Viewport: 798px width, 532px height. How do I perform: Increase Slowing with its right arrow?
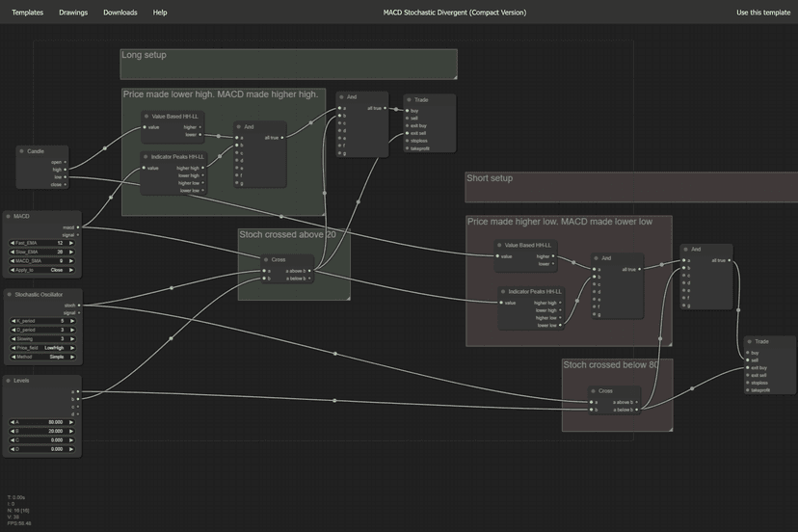[72, 338]
